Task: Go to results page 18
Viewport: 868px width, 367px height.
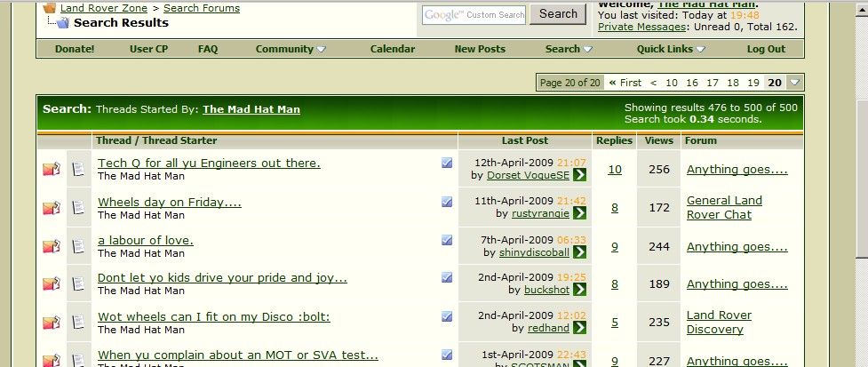Action: click(733, 83)
